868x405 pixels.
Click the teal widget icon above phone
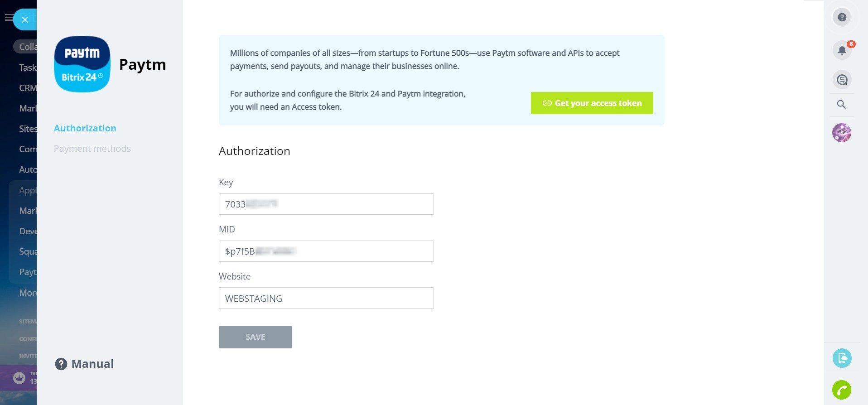(842, 358)
